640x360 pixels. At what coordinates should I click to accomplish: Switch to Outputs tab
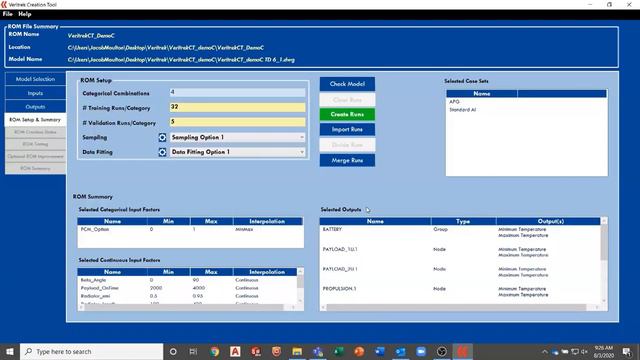35,107
